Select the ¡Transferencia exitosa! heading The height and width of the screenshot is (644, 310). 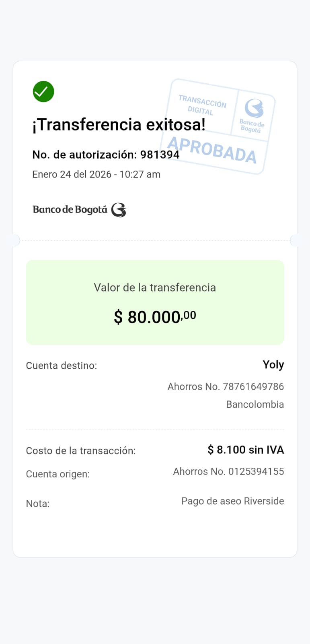pos(119,125)
